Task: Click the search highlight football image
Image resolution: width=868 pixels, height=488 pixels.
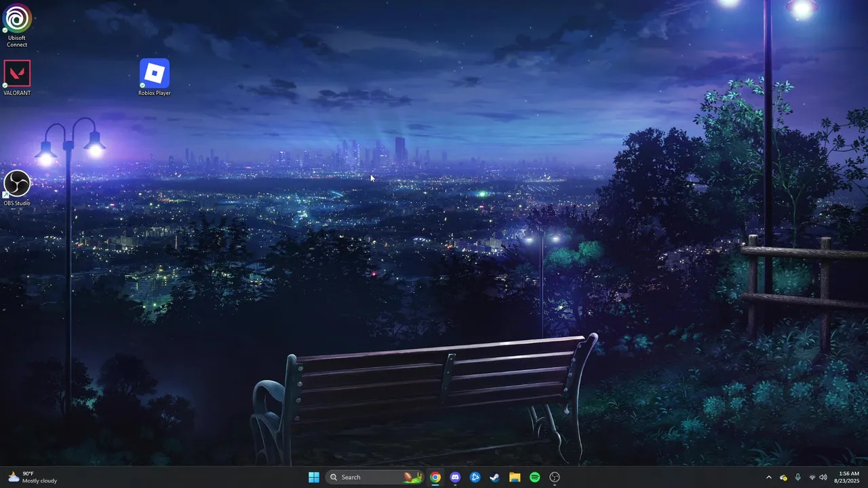Action: tap(412, 477)
